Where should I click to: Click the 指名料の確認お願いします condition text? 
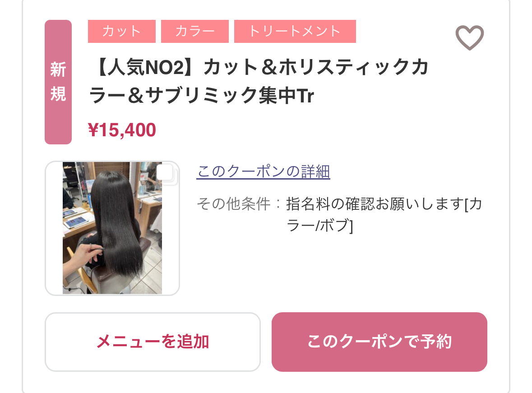click(375, 204)
